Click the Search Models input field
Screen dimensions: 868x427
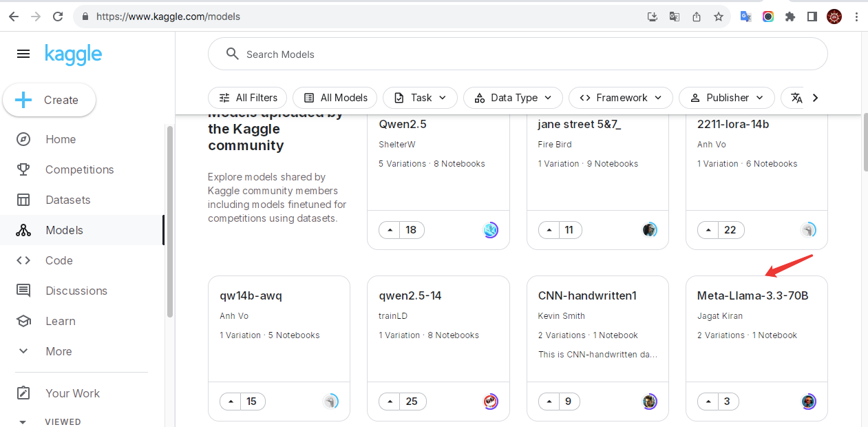[518, 54]
